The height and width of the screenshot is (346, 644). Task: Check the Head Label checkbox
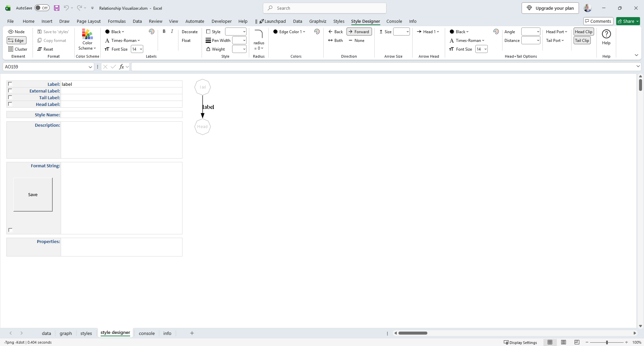coord(10,104)
